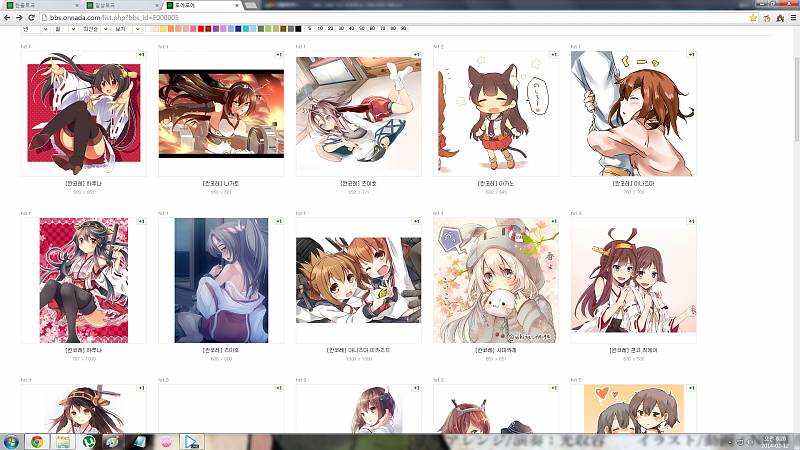Toggle the +1 badge on the top-right thumbnail
The image size is (800, 450).
[x=691, y=54]
